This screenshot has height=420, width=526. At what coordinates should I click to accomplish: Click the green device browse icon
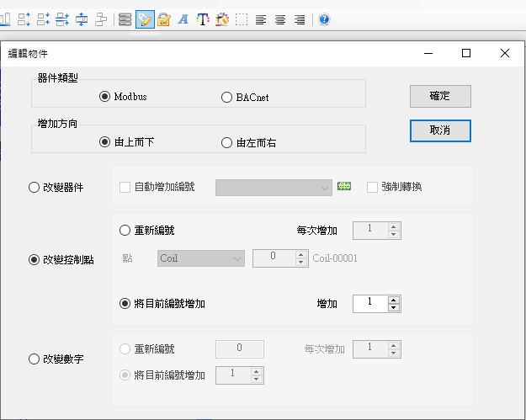[x=343, y=186]
